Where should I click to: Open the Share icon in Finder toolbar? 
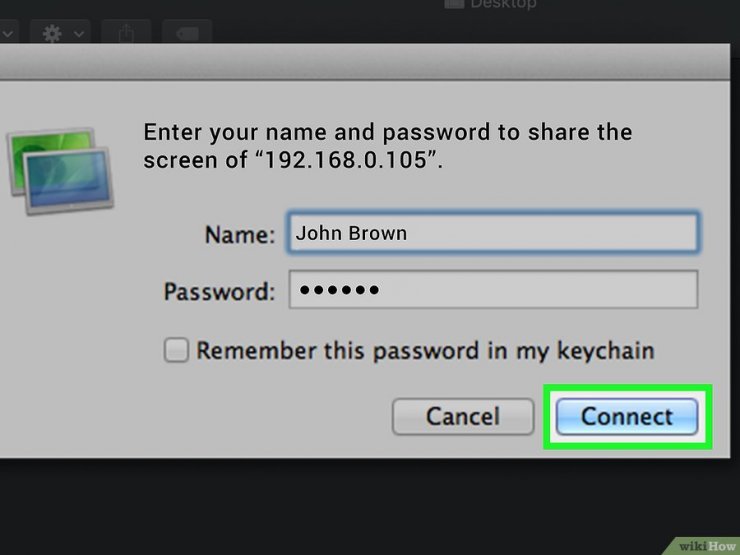(x=127, y=33)
